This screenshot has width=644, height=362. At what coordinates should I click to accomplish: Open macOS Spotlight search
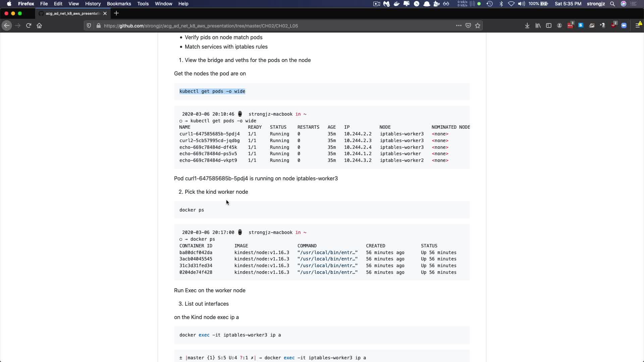tap(612, 4)
